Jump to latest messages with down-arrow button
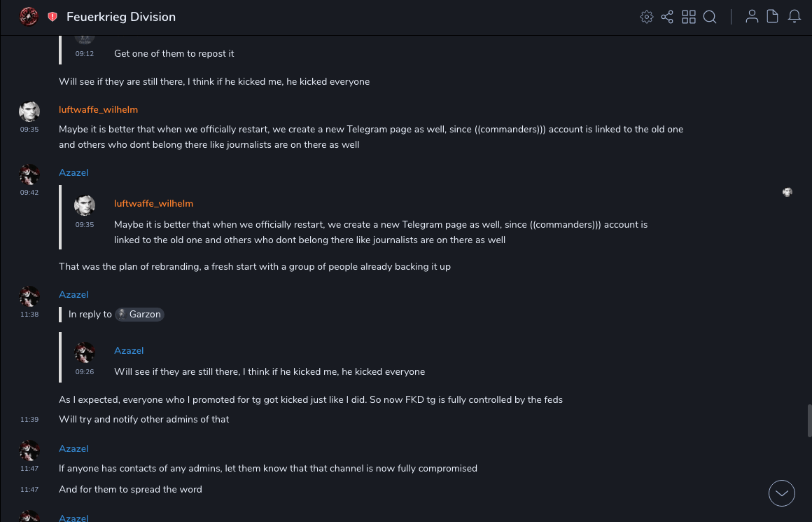 click(x=782, y=493)
